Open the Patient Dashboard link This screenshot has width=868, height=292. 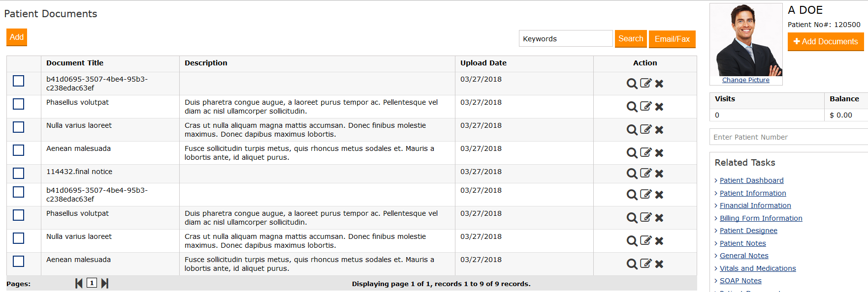[x=751, y=180]
